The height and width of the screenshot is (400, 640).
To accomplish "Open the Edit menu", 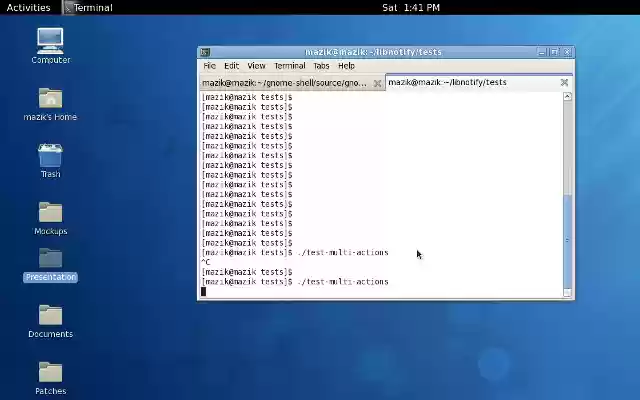I will (231, 66).
